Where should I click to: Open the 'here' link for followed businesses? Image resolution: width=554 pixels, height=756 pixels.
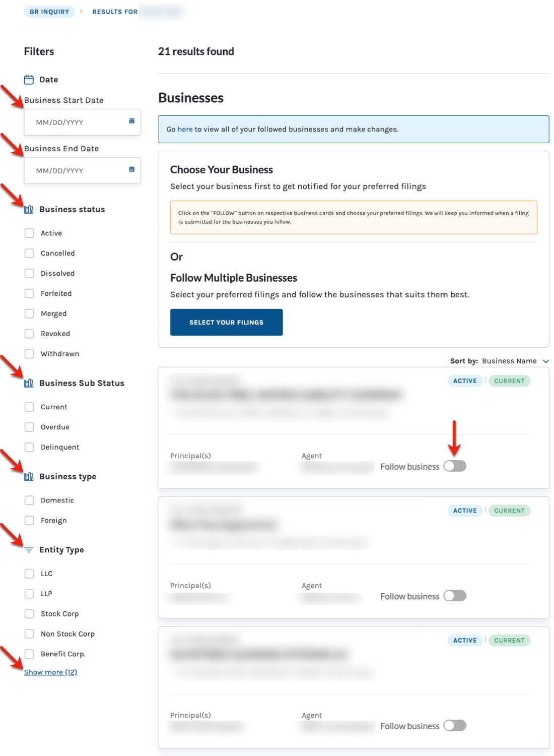point(185,130)
